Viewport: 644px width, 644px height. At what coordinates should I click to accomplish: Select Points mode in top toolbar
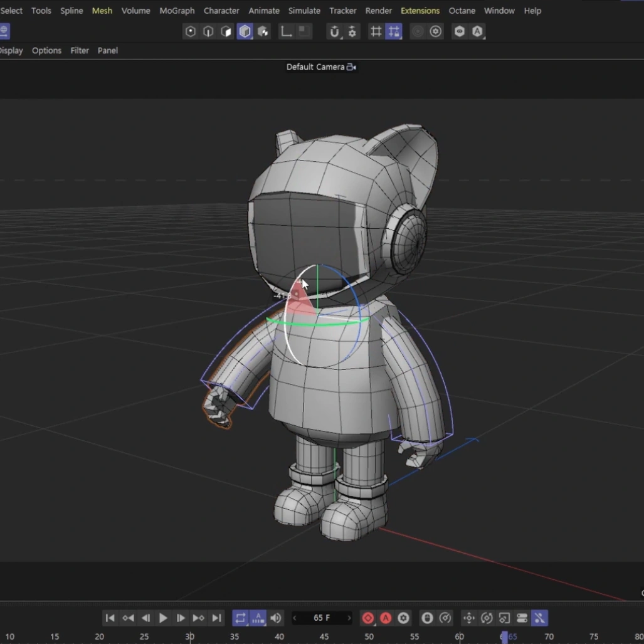(x=190, y=31)
